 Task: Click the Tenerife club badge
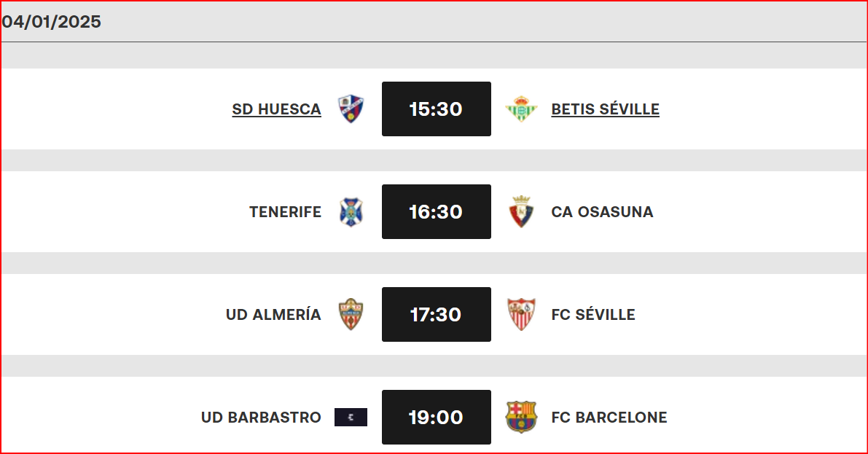point(351,211)
